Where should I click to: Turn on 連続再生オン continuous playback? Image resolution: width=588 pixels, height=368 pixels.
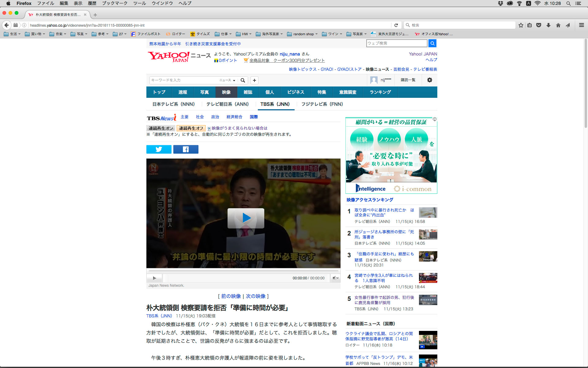click(x=161, y=128)
